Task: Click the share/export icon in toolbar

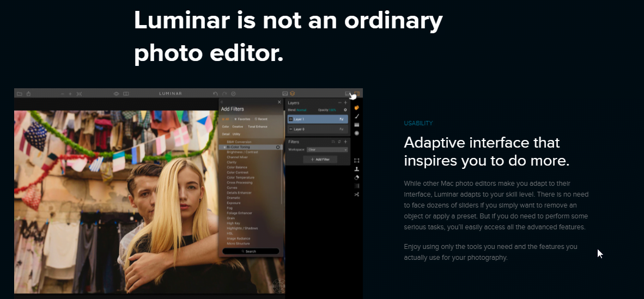Action: tap(29, 94)
